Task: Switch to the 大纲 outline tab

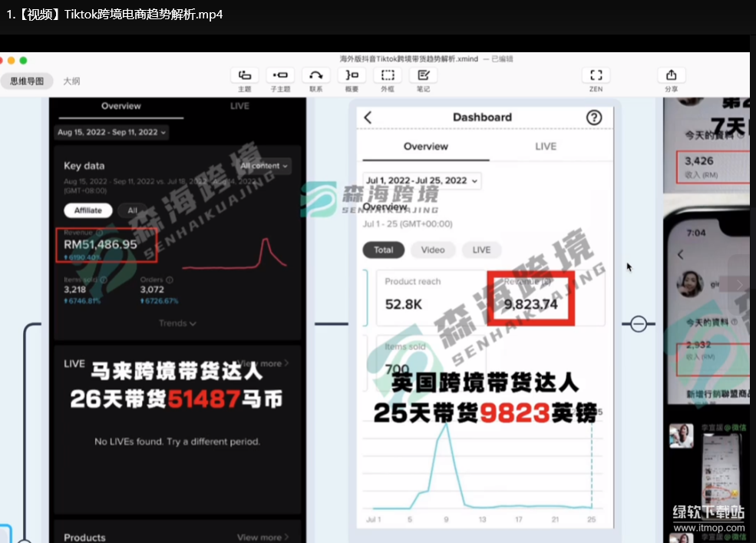Action: tap(71, 81)
